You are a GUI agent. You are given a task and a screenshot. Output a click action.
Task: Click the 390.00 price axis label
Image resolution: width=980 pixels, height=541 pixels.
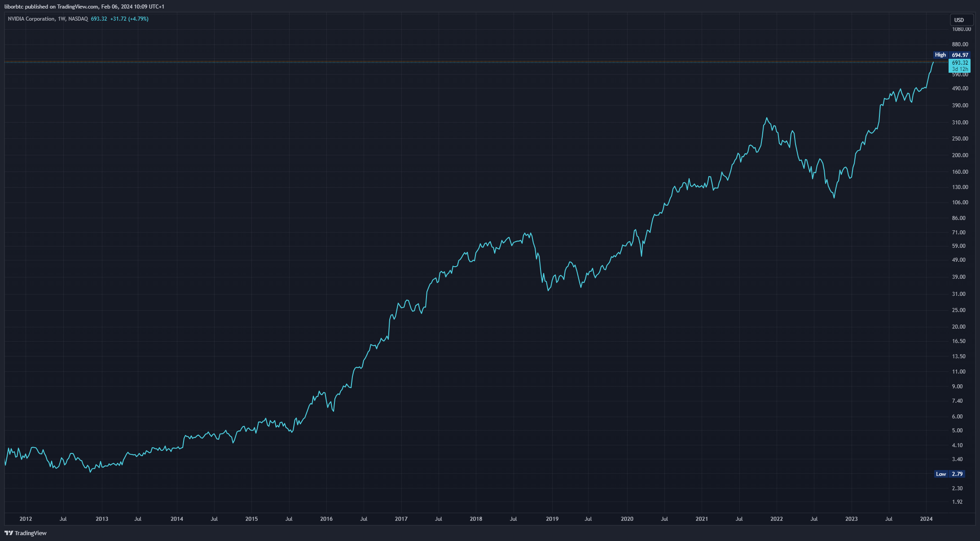click(x=960, y=106)
